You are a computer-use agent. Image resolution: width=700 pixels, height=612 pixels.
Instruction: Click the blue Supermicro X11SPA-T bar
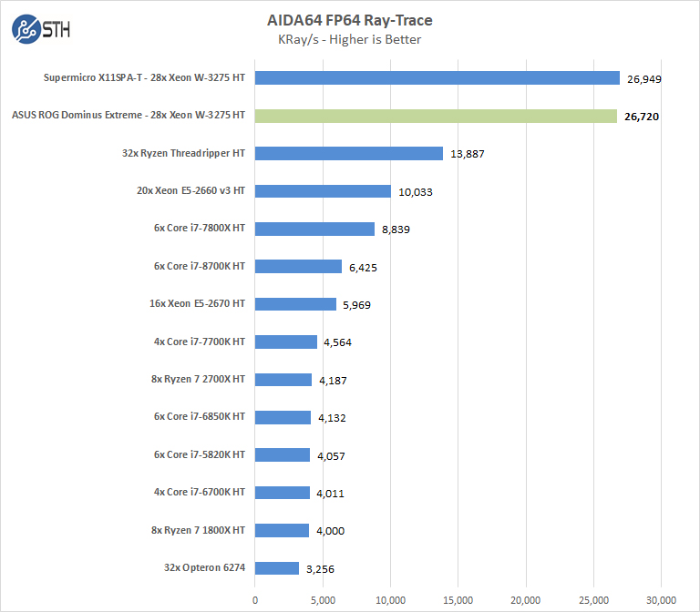tap(437, 78)
